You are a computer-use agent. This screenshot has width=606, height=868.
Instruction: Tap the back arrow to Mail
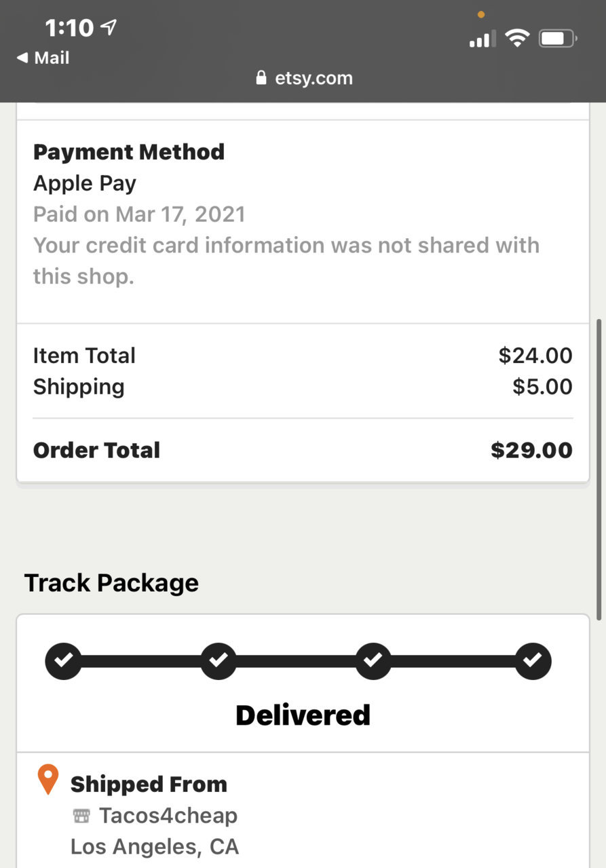point(22,58)
